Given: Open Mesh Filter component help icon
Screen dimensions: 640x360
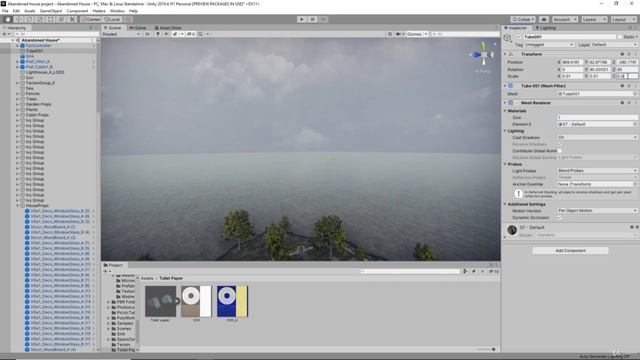Looking at the screenshot, I should [x=622, y=86].
